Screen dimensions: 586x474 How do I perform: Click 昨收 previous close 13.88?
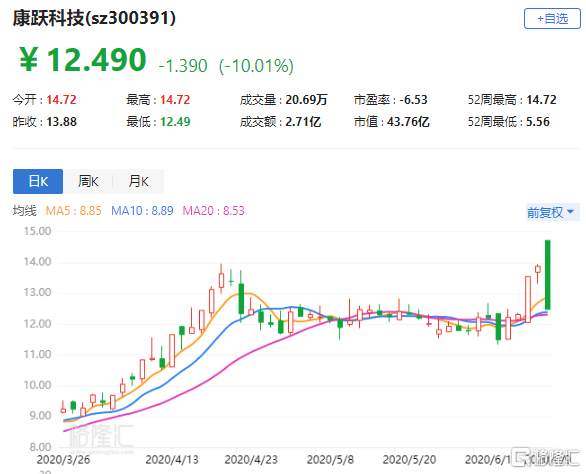61,122
